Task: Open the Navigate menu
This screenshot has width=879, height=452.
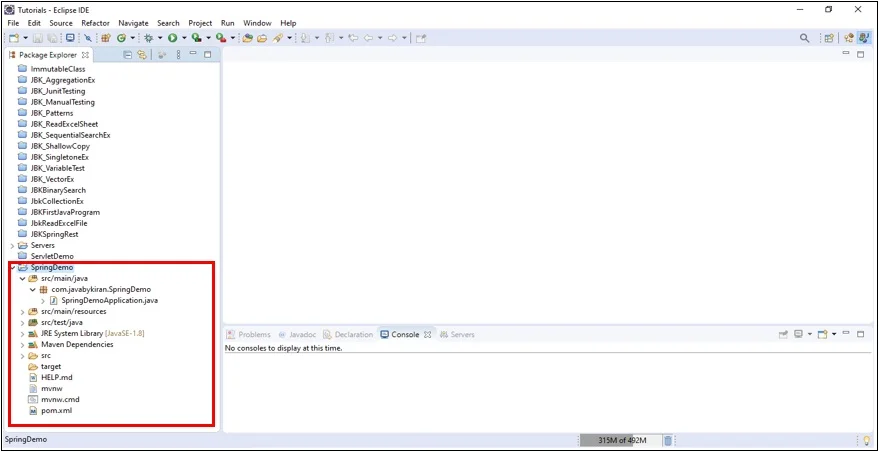Action: pos(133,23)
